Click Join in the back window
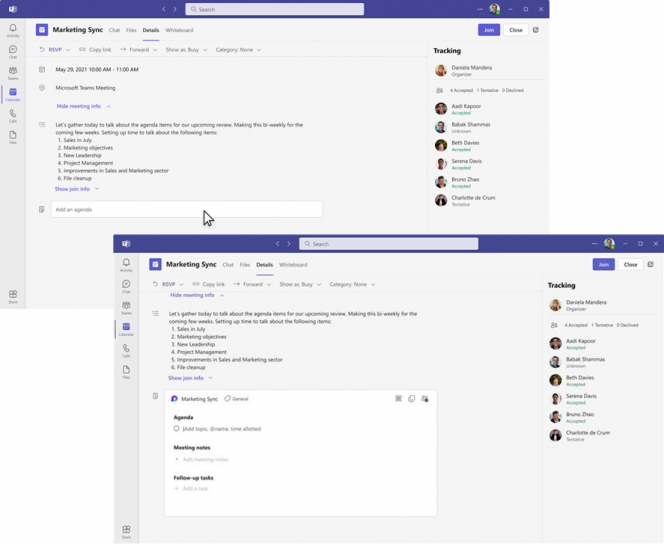Viewport: 664px width, 544px height. tap(489, 30)
